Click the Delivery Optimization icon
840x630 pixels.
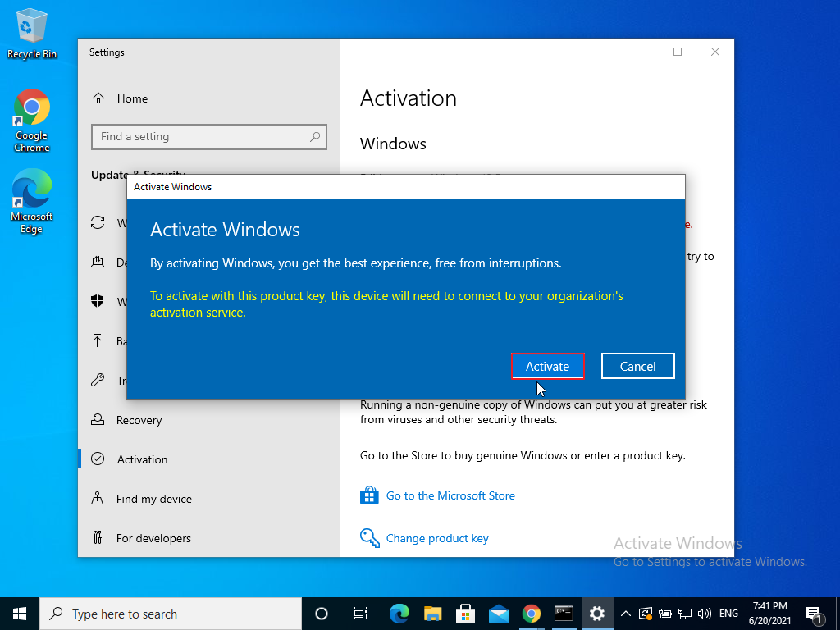click(98, 262)
